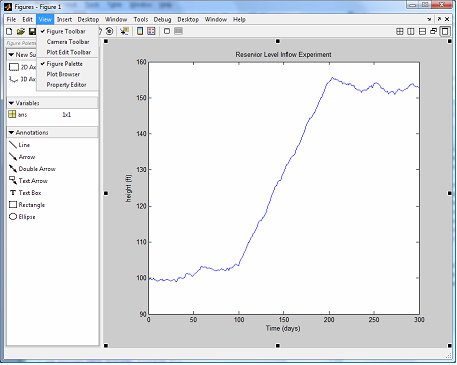457x365 pixels.
Task: Click the right-middle figure selection handle
Action: pyautogui.click(x=449, y=193)
